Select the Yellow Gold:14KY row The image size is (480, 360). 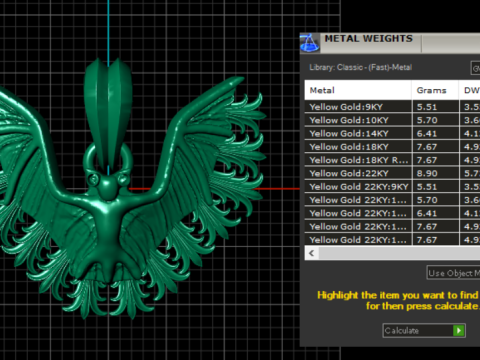(x=392, y=134)
